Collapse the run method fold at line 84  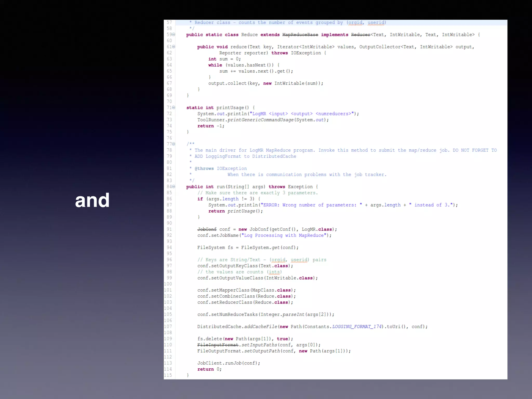tap(174, 187)
